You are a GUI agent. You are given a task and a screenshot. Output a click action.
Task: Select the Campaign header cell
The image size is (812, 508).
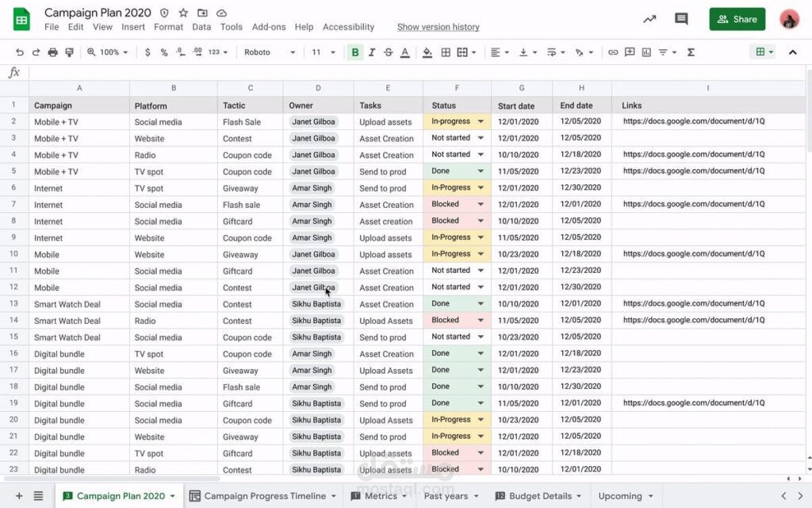click(79, 106)
